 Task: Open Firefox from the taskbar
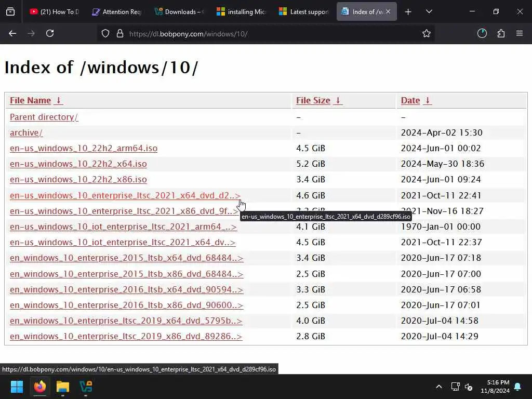[39, 387]
